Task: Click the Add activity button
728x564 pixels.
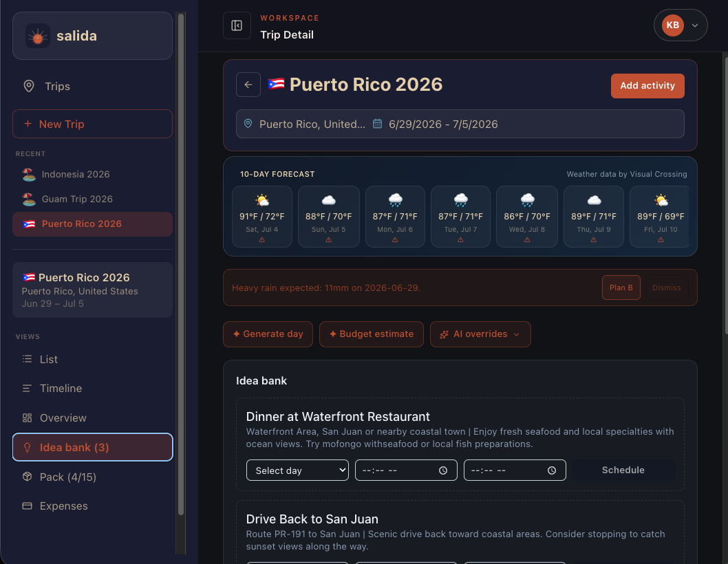Action: coord(647,86)
